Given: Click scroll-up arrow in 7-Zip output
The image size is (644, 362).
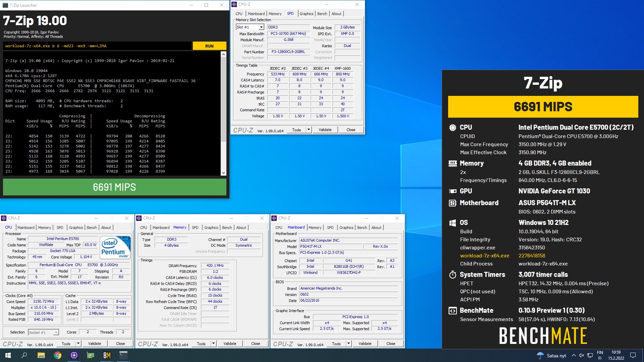Looking at the screenshot, I should tap(223, 54).
